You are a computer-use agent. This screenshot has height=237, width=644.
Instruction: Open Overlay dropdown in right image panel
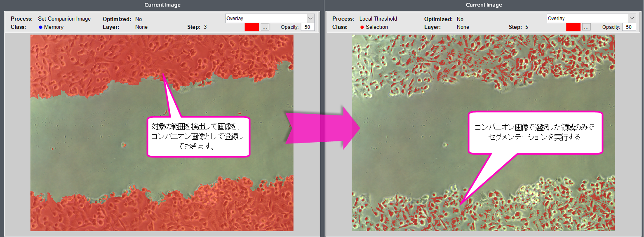pos(591,19)
